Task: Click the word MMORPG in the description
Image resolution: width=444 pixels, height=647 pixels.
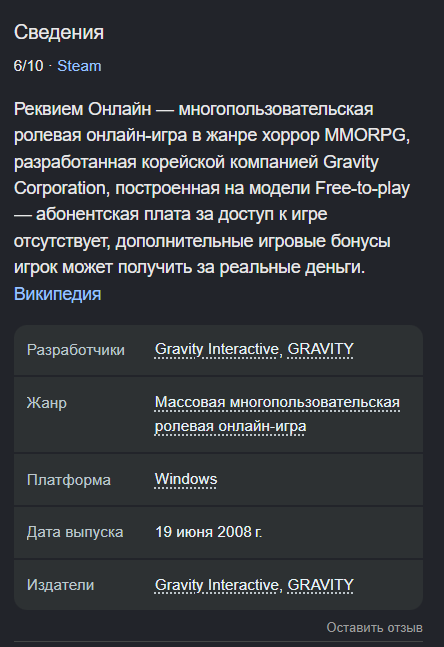Action: pyautogui.click(x=365, y=135)
